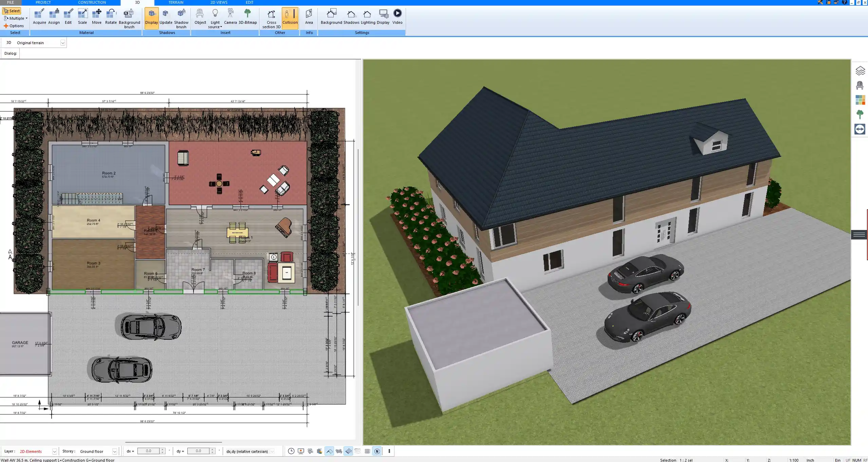
Task: Click the clock icon in bottom toolbar
Action: pos(291,451)
